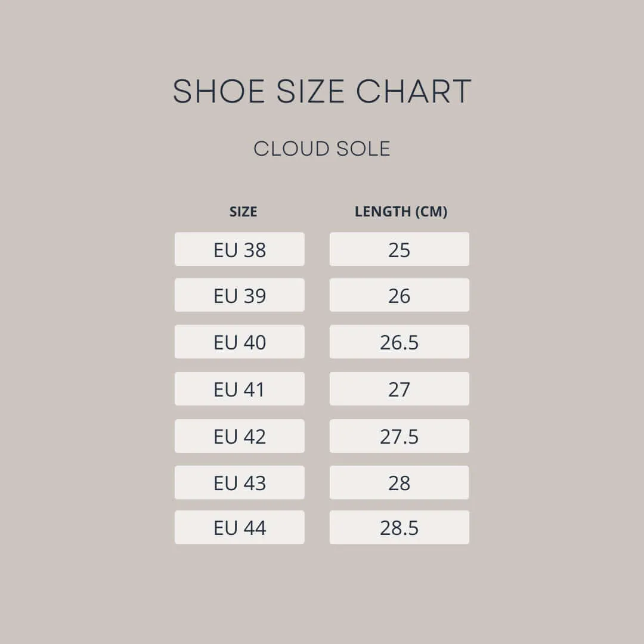Select the EU 42 size cell
The image size is (644, 644).
point(240,436)
